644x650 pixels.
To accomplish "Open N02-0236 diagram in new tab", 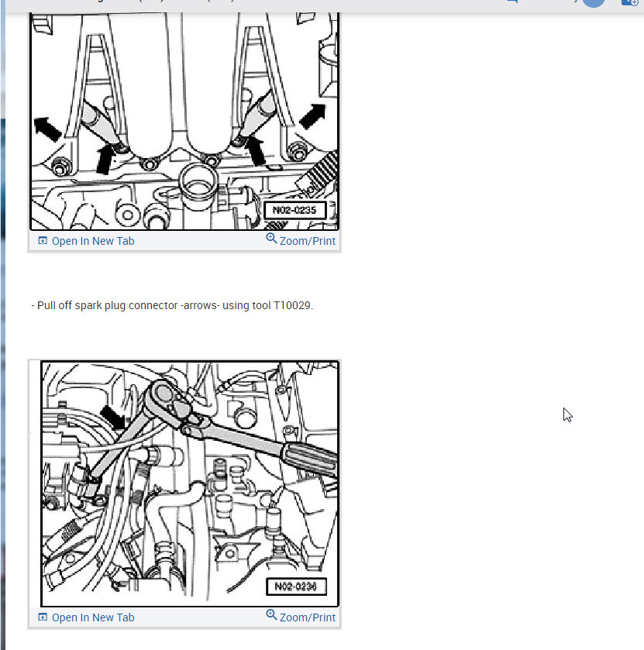I will [86, 617].
